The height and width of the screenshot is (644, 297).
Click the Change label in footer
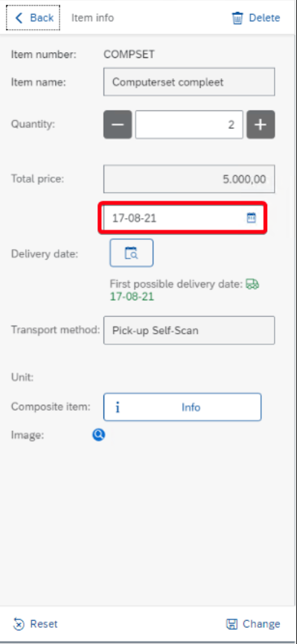click(261, 625)
